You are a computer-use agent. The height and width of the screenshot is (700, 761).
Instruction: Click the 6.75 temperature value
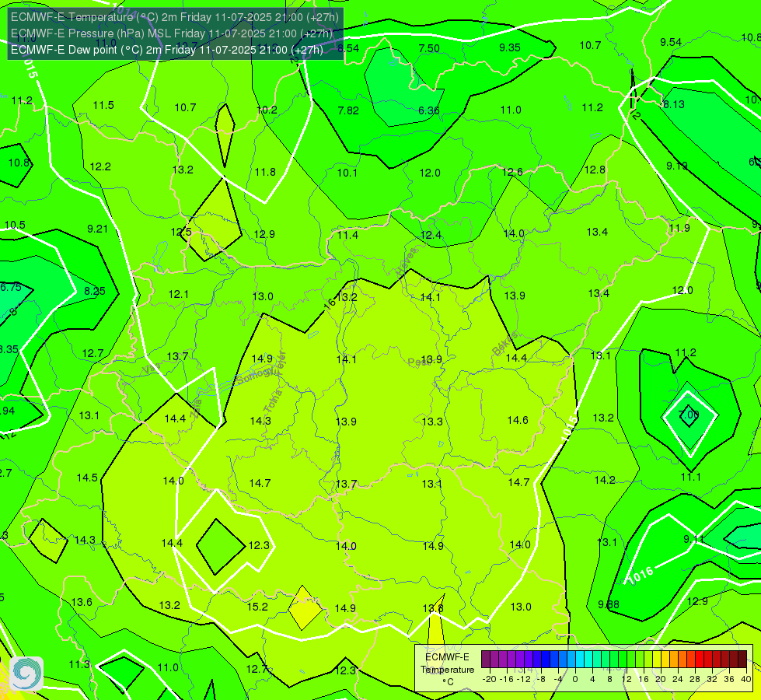[11, 287]
